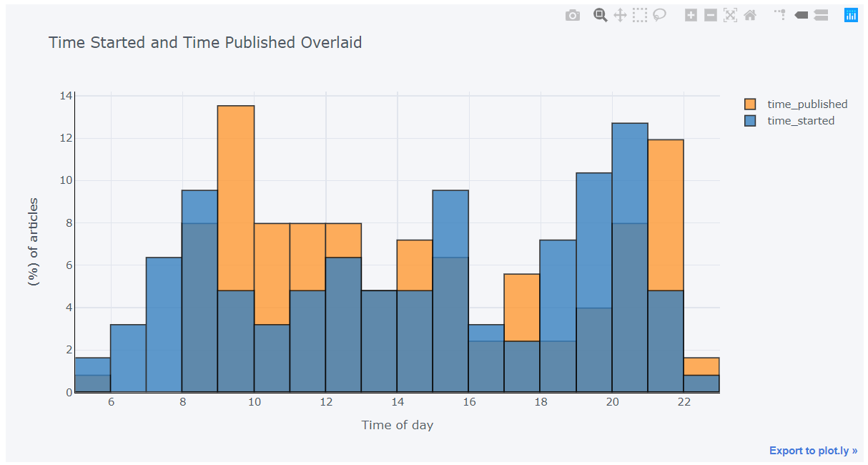Open the Plotly logo link

pyautogui.click(x=851, y=15)
